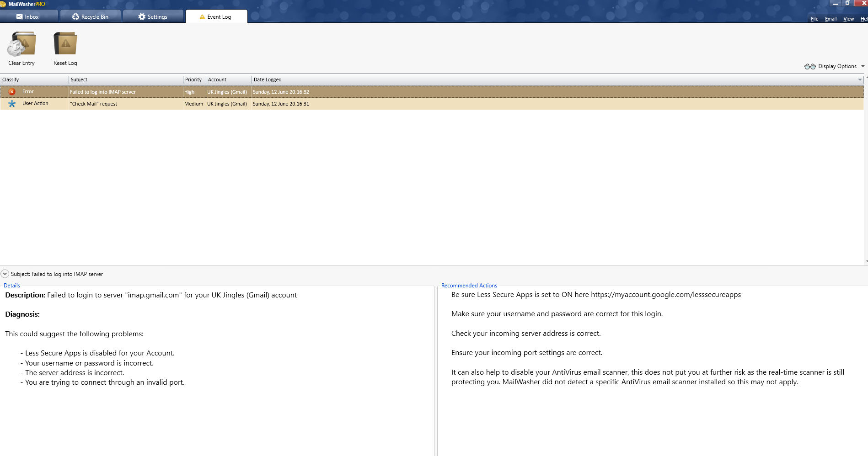Click the 'Medium' priority cell

tap(193, 104)
